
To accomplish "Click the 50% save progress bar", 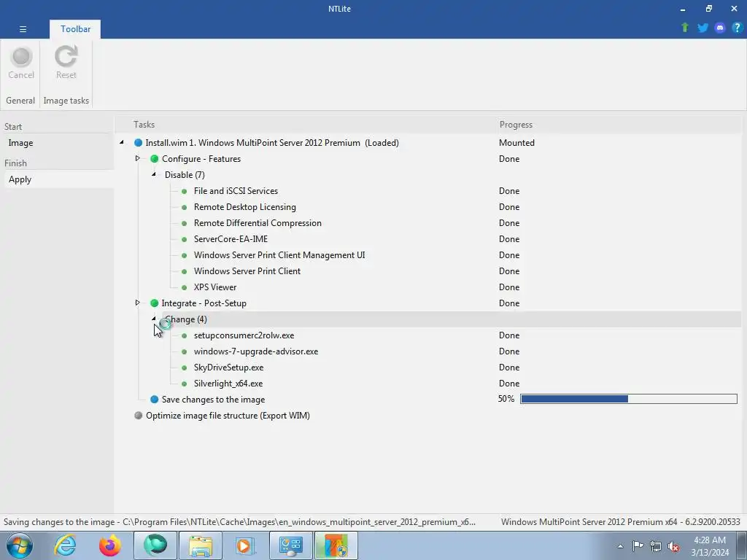I will 628,399.
